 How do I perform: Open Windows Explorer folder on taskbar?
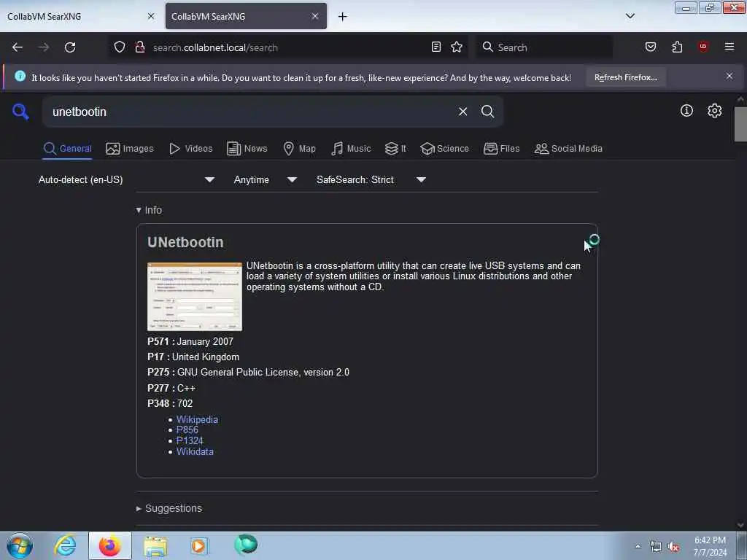click(155, 546)
